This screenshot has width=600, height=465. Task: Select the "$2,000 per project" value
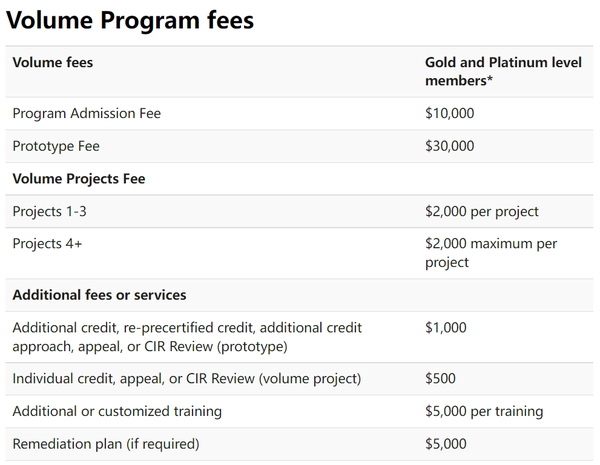pos(482,211)
